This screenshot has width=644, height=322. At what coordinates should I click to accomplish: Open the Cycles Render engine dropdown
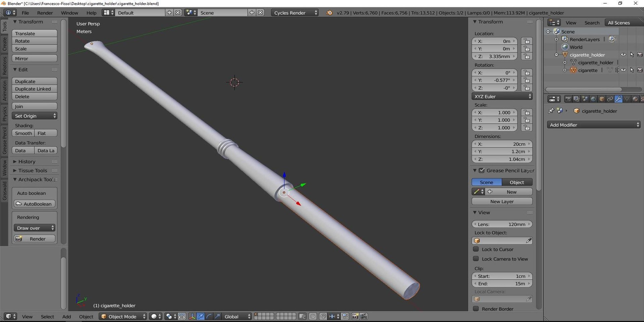click(x=294, y=13)
